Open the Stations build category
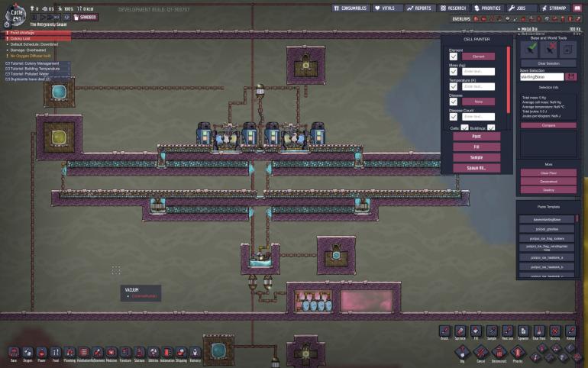The height and width of the screenshot is (368, 588). click(x=139, y=353)
